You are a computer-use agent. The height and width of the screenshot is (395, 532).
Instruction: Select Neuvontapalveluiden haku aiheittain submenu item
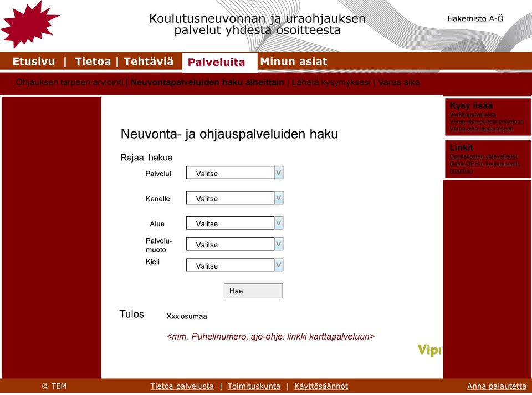(x=207, y=83)
